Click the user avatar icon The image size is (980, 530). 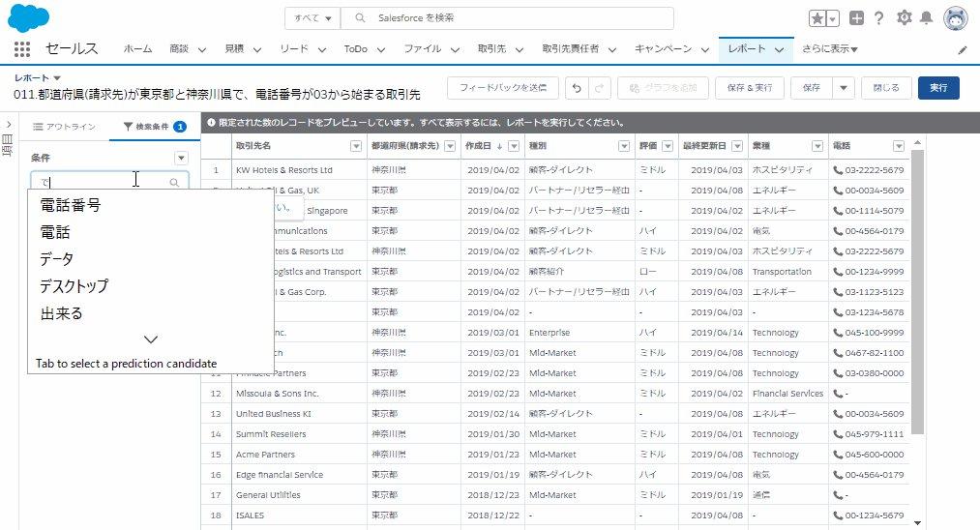956,18
